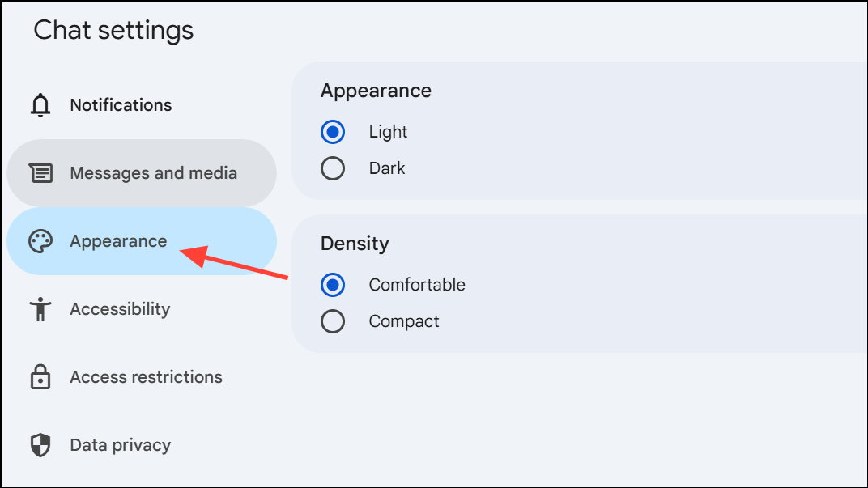Screen dimensions: 868x488
Task: Click the Accessibility person icon
Action: tap(40, 309)
